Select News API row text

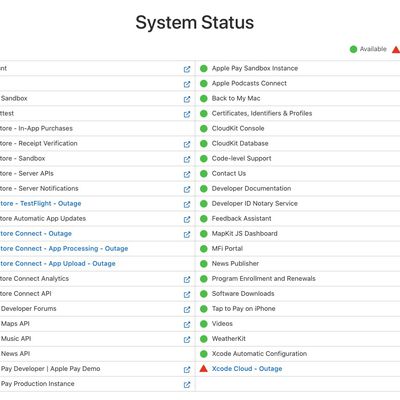(x=15, y=353)
